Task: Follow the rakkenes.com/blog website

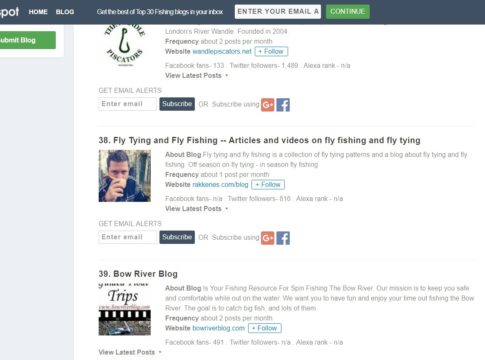Action: pyautogui.click(x=268, y=185)
